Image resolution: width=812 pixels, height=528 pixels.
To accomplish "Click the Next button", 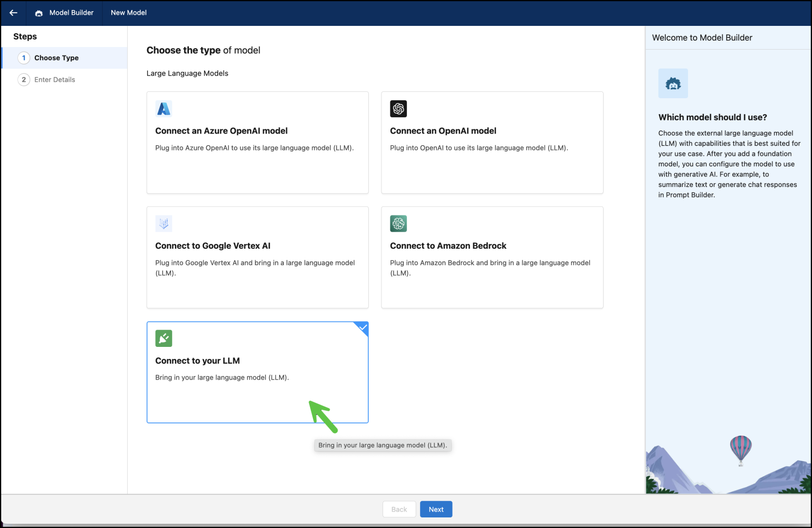I will coord(436,510).
